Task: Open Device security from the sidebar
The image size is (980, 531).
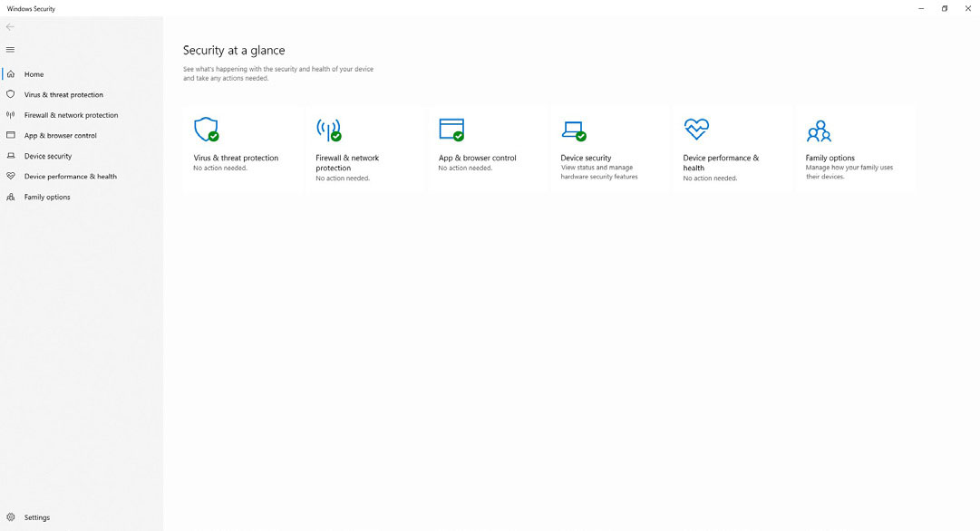Action: click(47, 156)
